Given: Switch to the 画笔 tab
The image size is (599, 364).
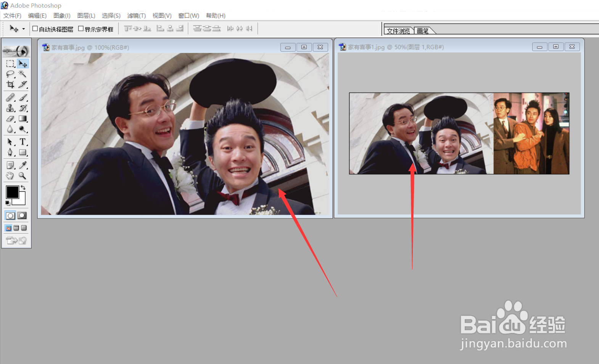Looking at the screenshot, I should coord(423,31).
